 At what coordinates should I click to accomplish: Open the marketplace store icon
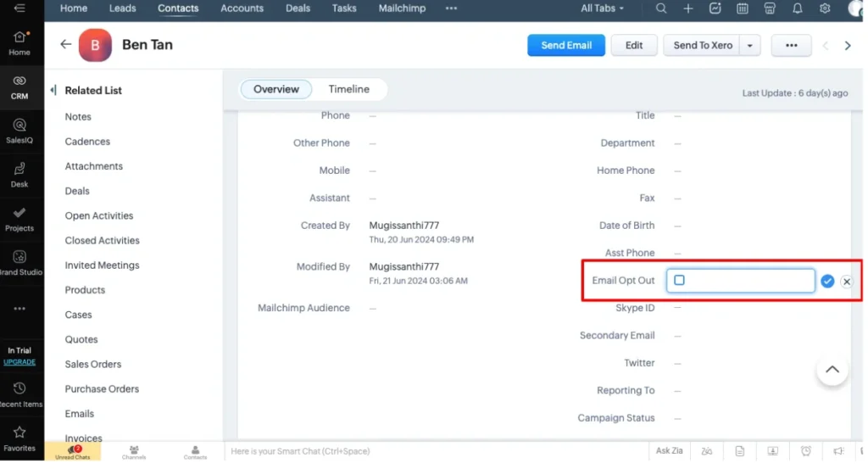click(770, 8)
